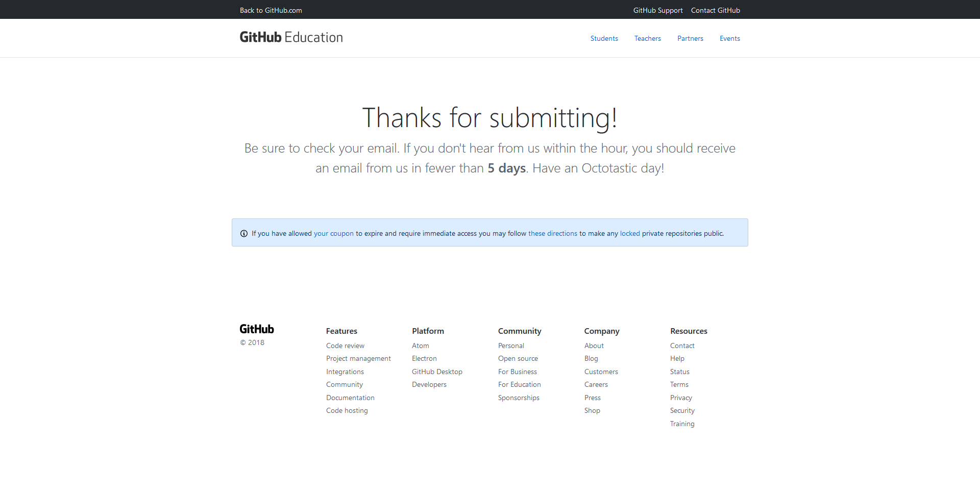
Task: Open Help footer link
Action: [x=677, y=358]
